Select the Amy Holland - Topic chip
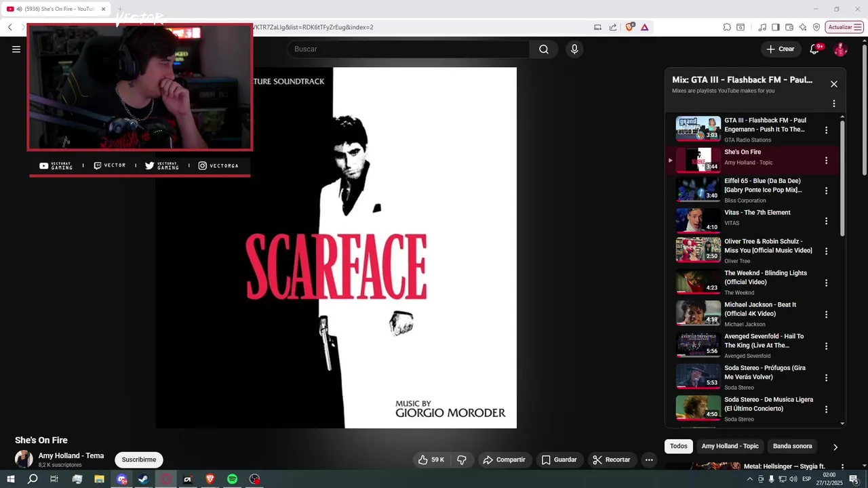Screen dimensions: 868x488 [x=730, y=446]
